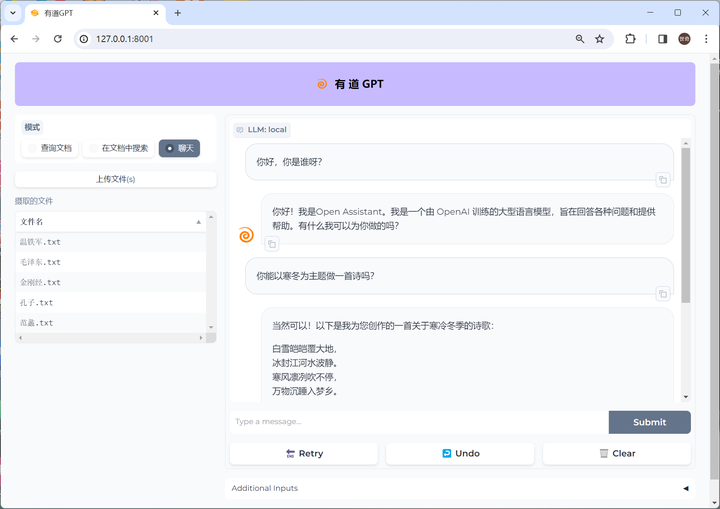
Task: Select 金刚经.txt in file list
Action: 111,283
